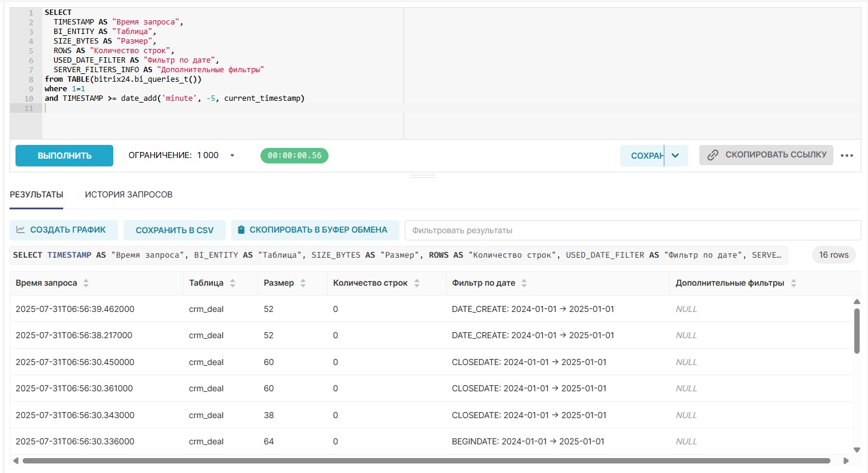The width and height of the screenshot is (868, 473).
Task: Open the История запросов tab
Action: click(x=129, y=194)
